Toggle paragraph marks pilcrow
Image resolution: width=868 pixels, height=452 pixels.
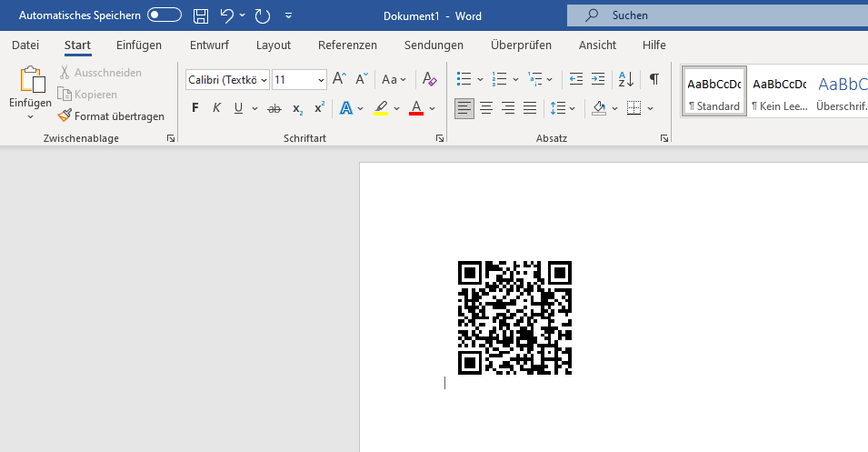coord(654,79)
